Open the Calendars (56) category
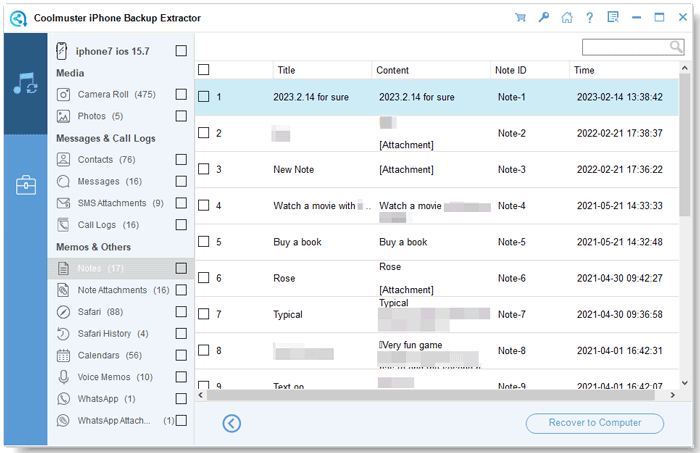 109,355
